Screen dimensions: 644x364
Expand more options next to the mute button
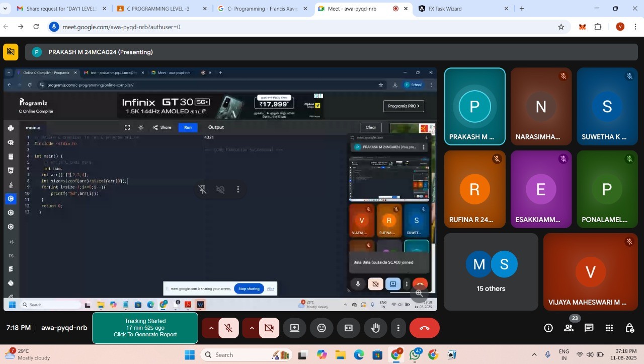pos(211,328)
